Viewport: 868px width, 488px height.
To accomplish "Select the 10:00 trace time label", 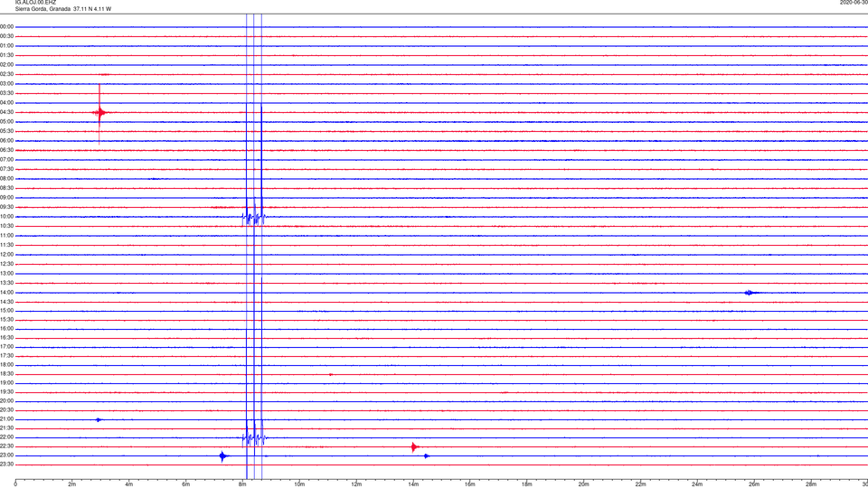I will coord(7,217).
